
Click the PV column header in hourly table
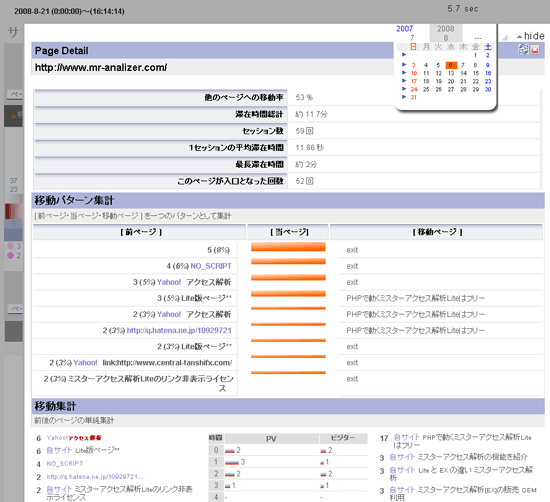pos(271,439)
